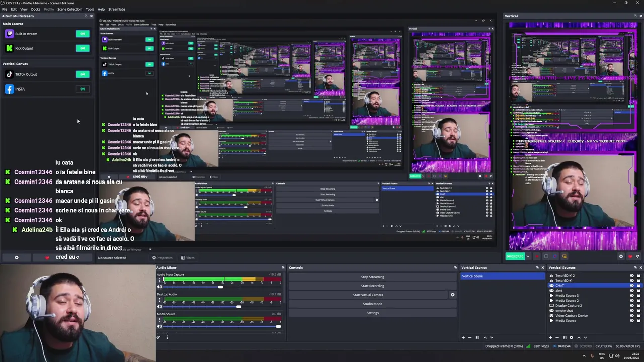The image size is (644, 362).
Task: Mute the Media Source audio channel
Action: (x=159, y=326)
